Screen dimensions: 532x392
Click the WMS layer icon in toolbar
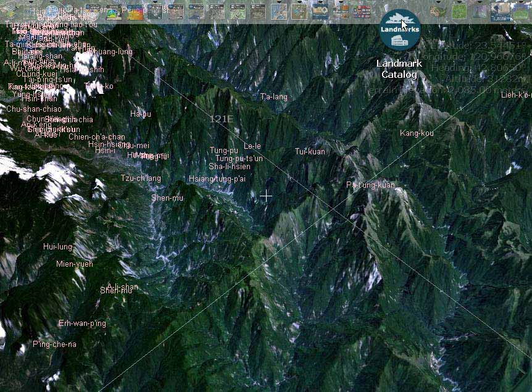pyautogui.click(x=114, y=11)
